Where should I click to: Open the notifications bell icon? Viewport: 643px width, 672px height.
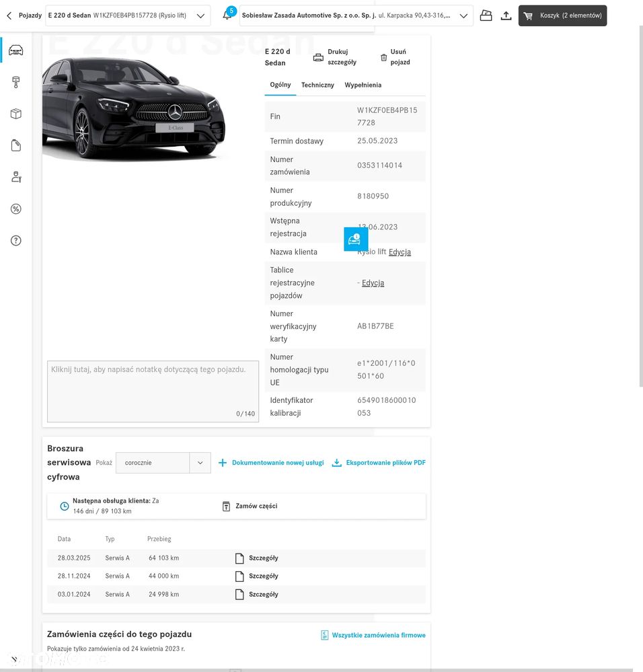[227, 15]
